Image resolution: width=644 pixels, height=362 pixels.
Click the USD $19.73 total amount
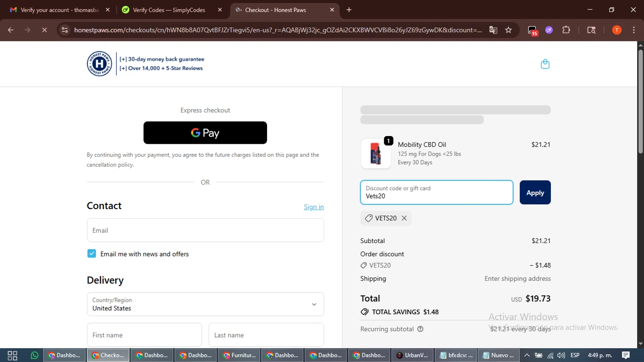(531, 298)
